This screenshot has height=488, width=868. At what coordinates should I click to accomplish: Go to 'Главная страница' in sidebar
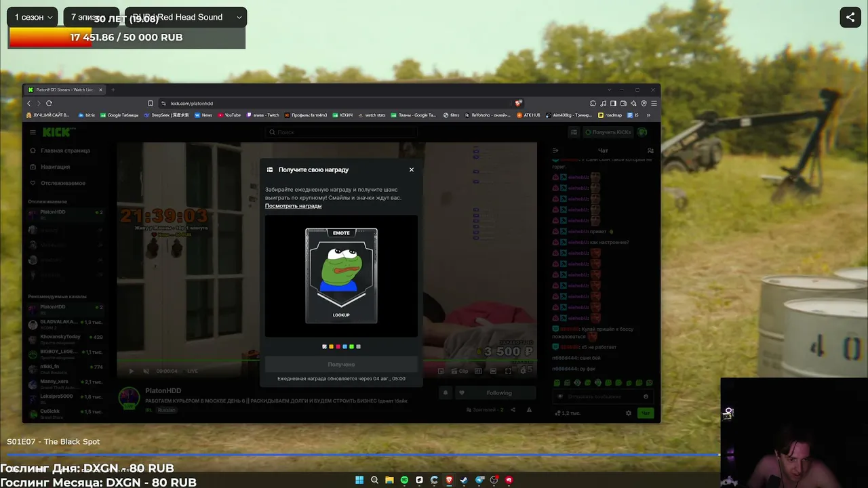[60, 150]
